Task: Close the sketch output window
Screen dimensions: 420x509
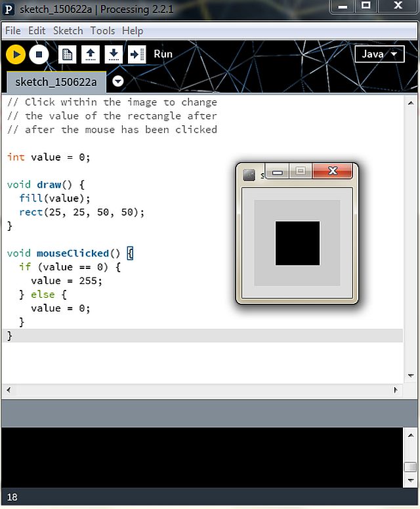Action: coord(332,171)
